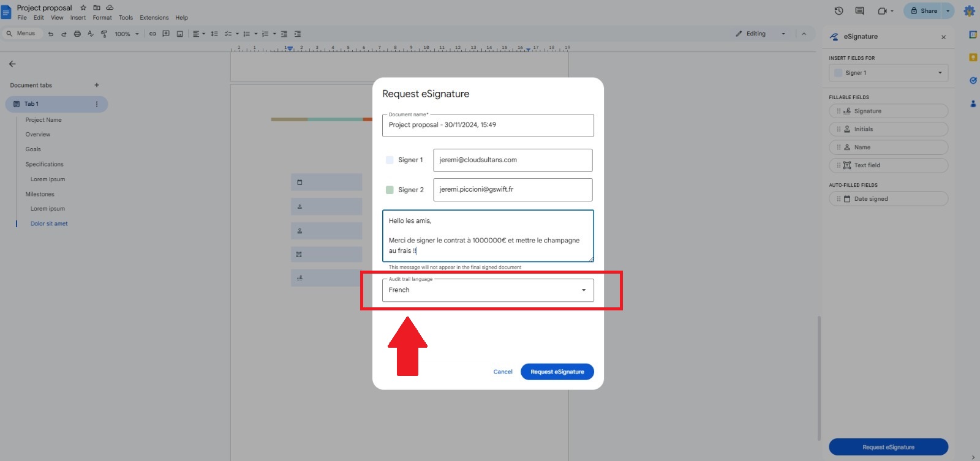Add a new document tab with plus icon
This screenshot has width=980, height=461.
pos(97,85)
